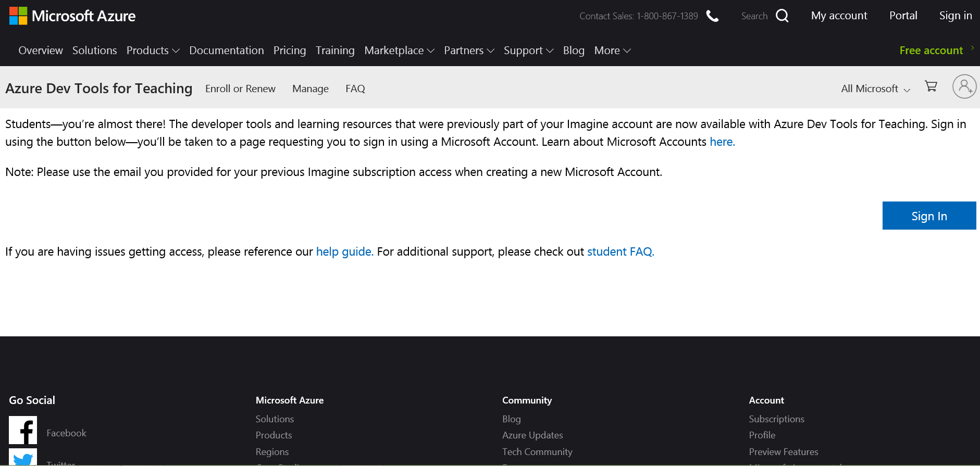This screenshot has width=980, height=466.
Task: Click the green Free account link
Action: pos(931,51)
